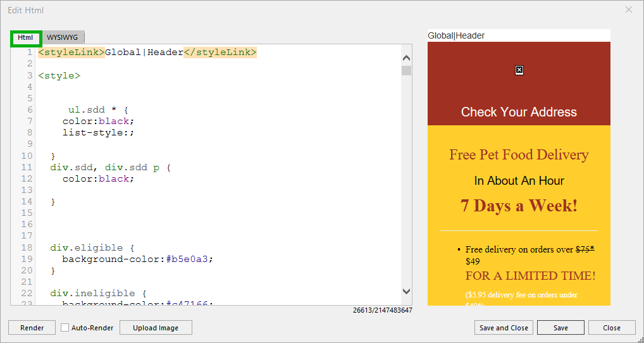
Task: Click 'In About An Hour' preview text
Action: coord(519,181)
